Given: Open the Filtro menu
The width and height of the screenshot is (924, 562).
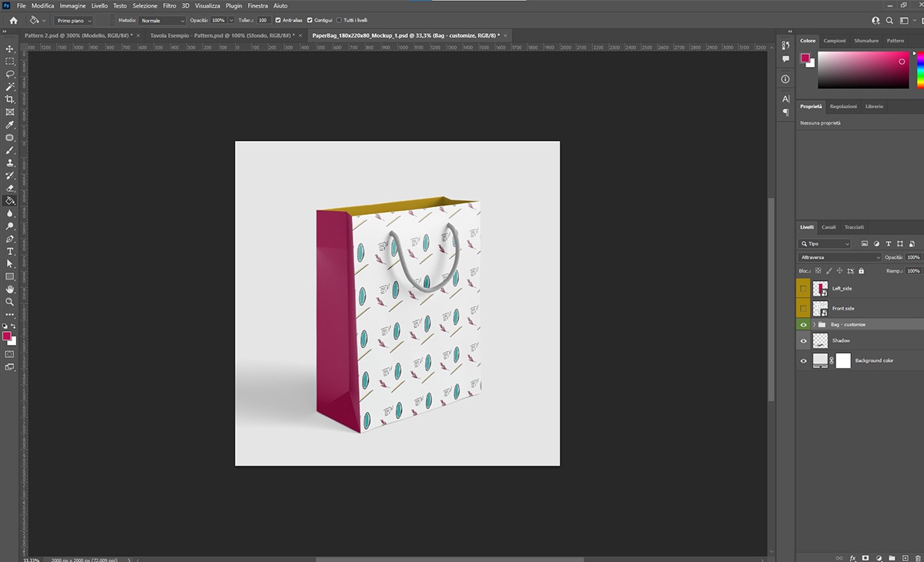Looking at the screenshot, I should click(169, 5).
